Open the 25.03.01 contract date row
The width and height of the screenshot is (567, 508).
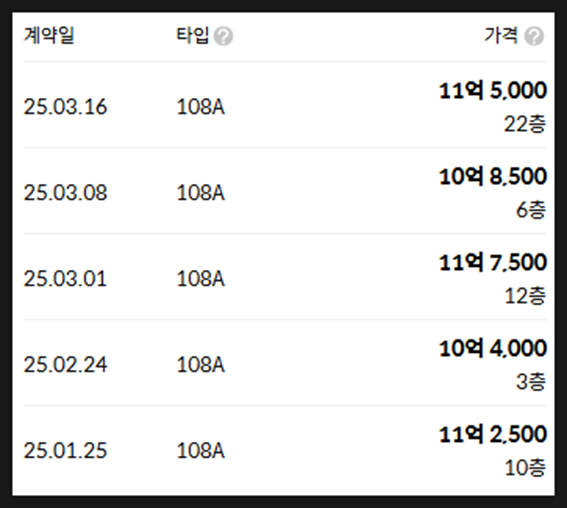click(x=285, y=277)
